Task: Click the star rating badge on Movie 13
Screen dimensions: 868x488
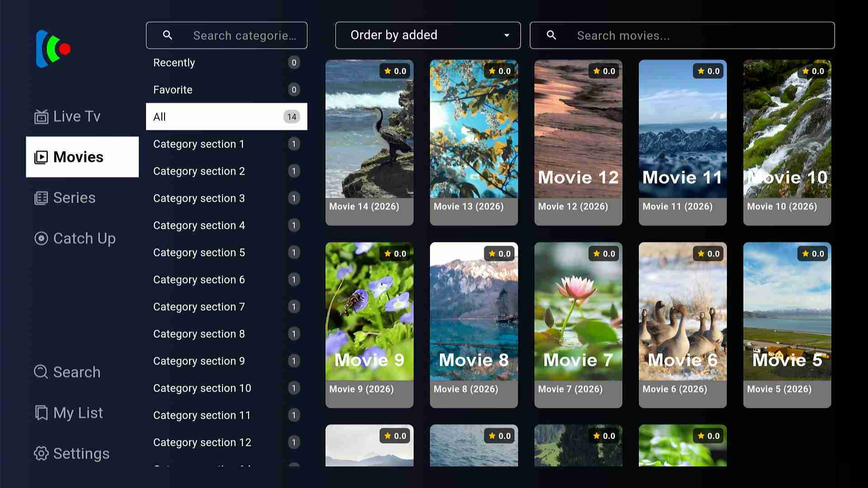Action: [x=500, y=71]
